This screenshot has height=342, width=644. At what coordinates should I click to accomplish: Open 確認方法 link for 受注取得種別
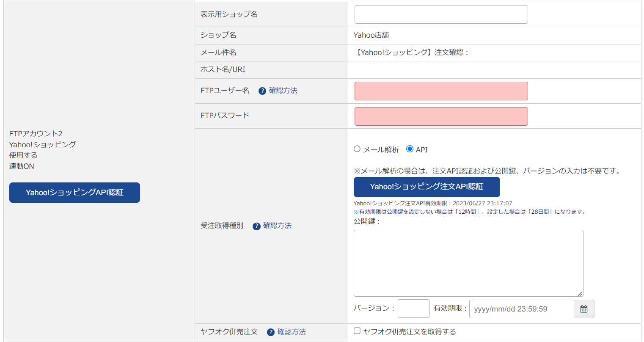(277, 226)
